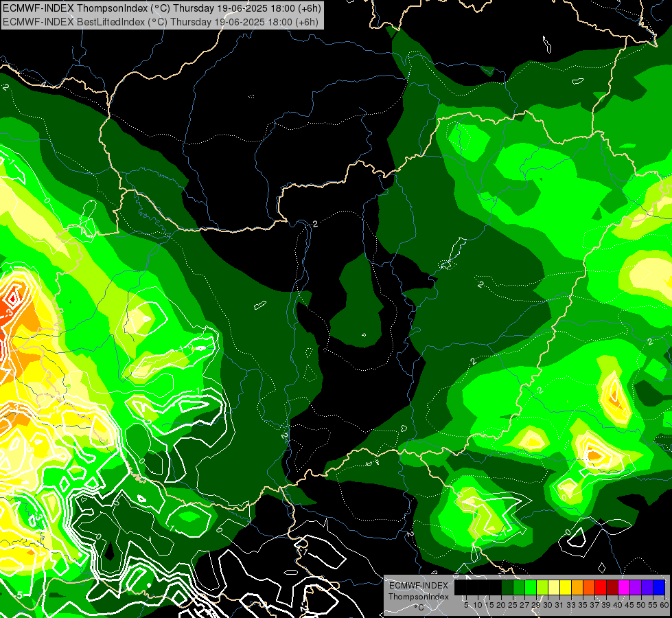Select the violet 50–55 legend swatch
Image resolution: width=672 pixels, height=618 pixels.
(647, 587)
